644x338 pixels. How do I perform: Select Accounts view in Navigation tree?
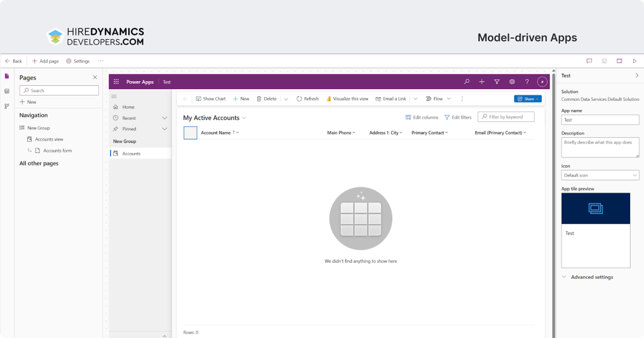coord(49,139)
